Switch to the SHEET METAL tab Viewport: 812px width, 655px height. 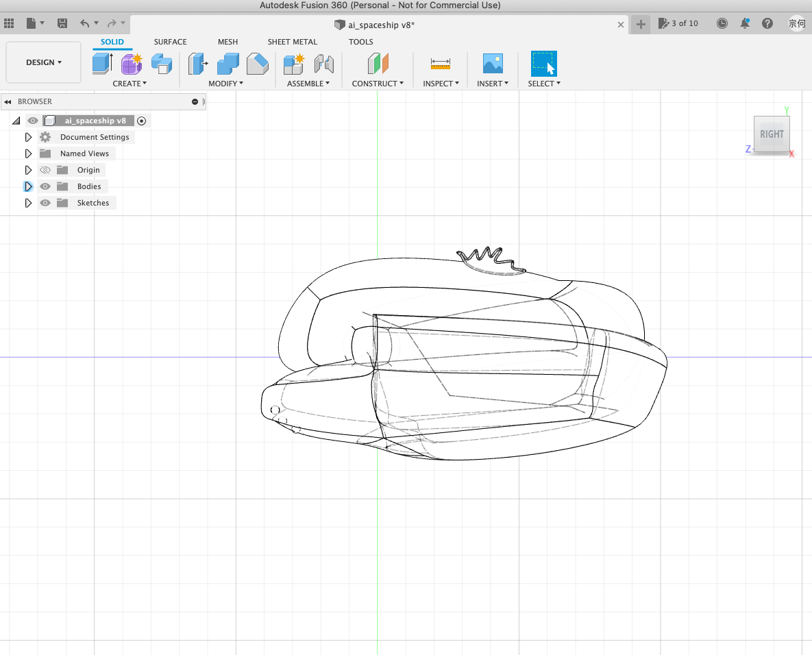[292, 42]
